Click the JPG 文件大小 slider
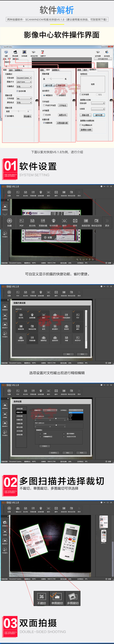Viewport: 114px width, 644px height. pyautogui.click(x=56, y=419)
